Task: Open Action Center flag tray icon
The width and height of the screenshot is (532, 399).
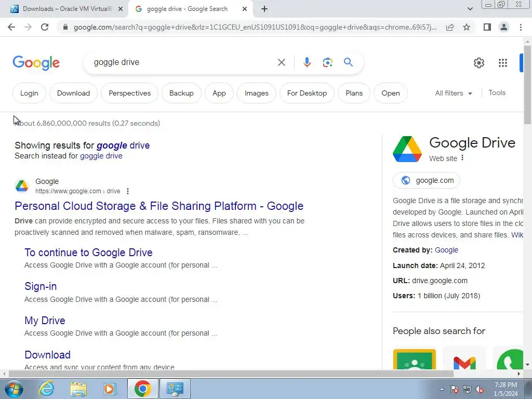Action: (x=454, y=390)
